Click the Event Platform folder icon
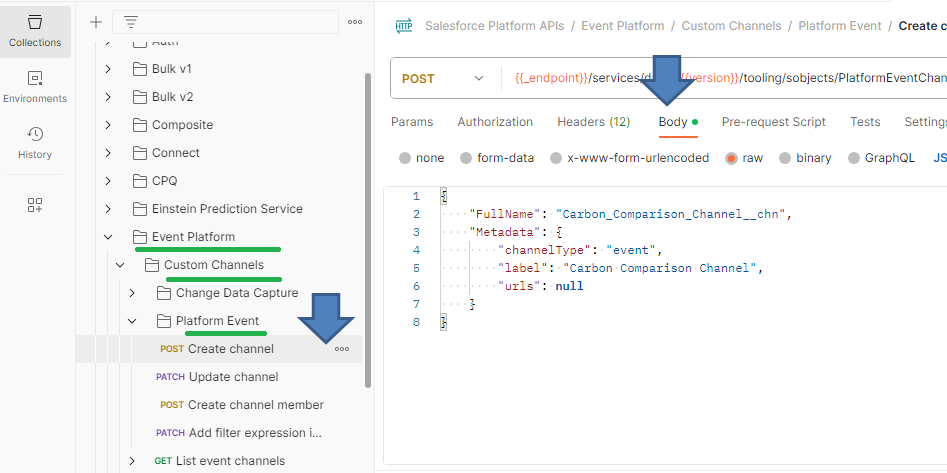Image resolution: width=947 pixels, height=473 pixels. (140, 237)
